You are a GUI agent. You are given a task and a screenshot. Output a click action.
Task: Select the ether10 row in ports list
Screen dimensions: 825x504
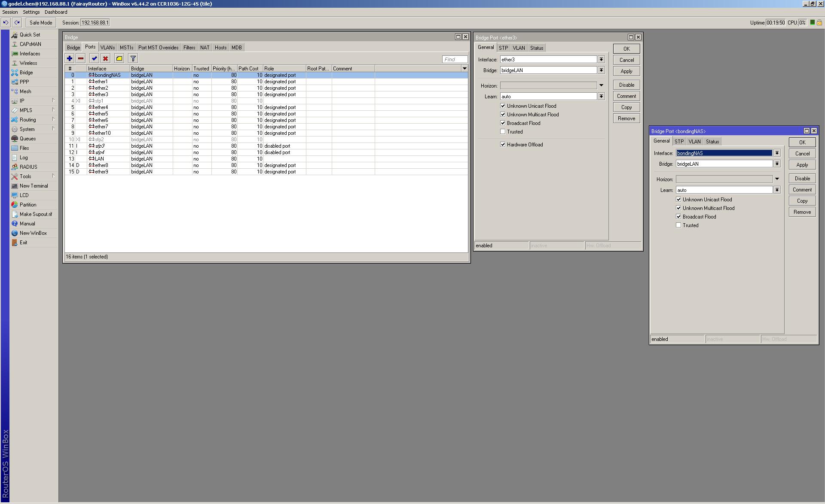click(103, 133)
